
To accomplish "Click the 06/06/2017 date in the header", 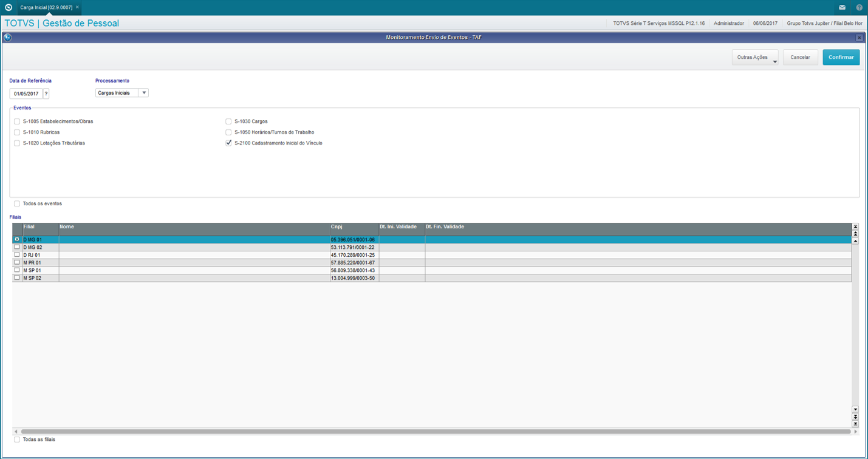I will click(765, 24).
